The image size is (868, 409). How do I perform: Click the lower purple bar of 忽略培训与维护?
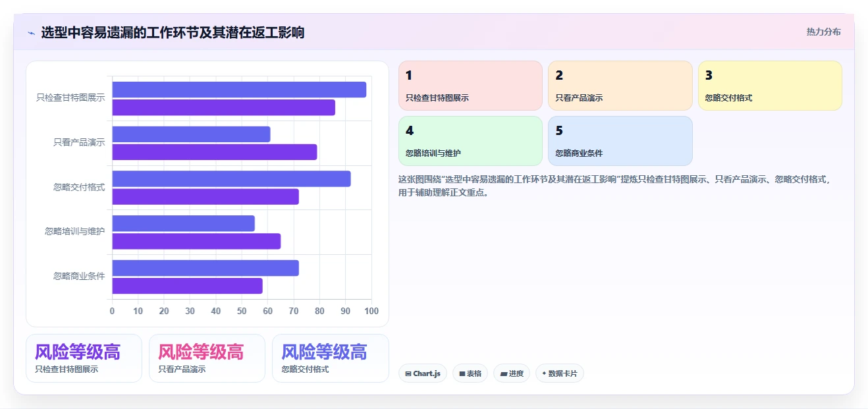[197, 241]
